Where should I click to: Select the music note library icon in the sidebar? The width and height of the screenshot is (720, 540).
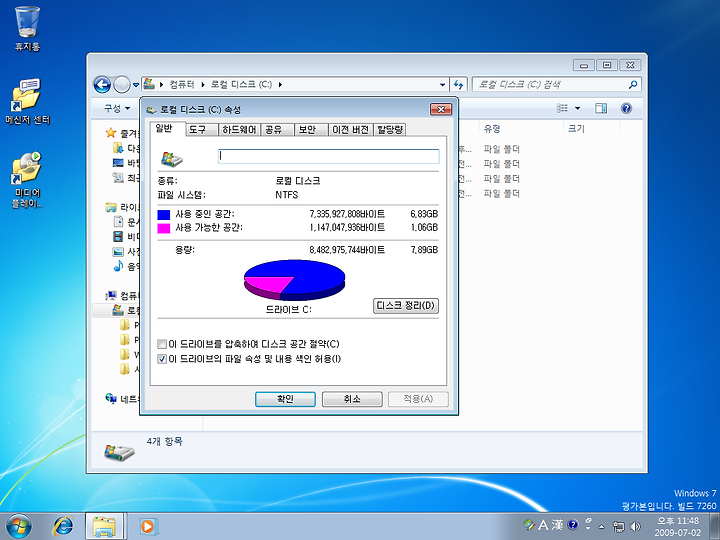[x=118, y=266]
